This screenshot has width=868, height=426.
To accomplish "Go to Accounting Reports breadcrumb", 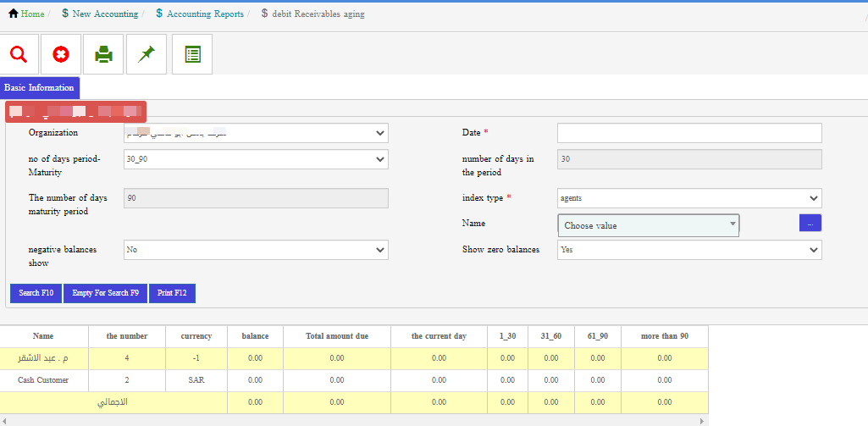I will coord(204,14).
